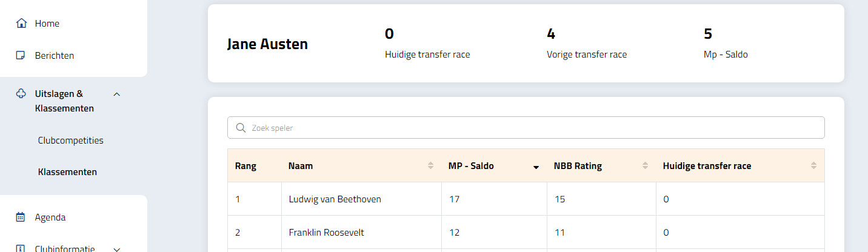Sort by NBB Rating column arrows
The height and width of the screenshot is (252, 868).
[645, 166]
